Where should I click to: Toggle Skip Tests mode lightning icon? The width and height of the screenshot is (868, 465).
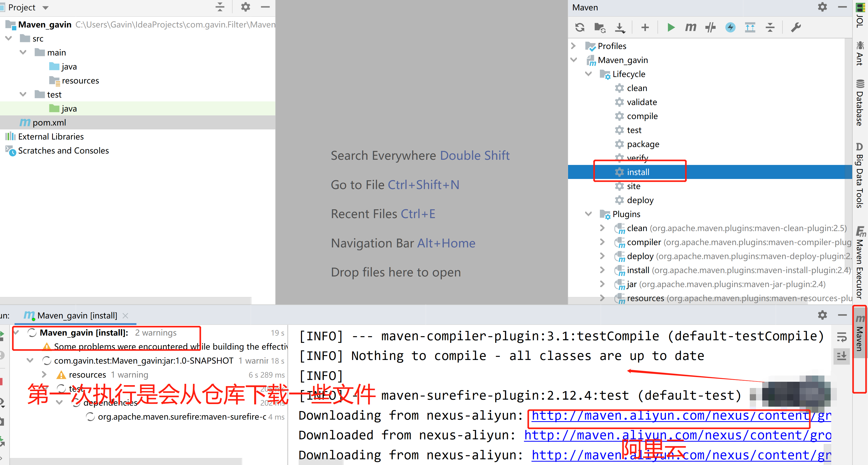[730, 27]
